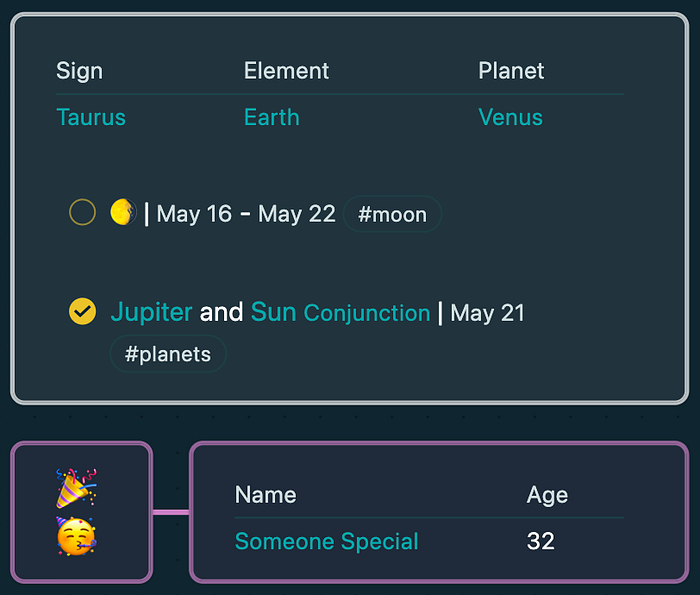Click the partying face emoji
Screen dimensions: 700x595
point(76,536)
